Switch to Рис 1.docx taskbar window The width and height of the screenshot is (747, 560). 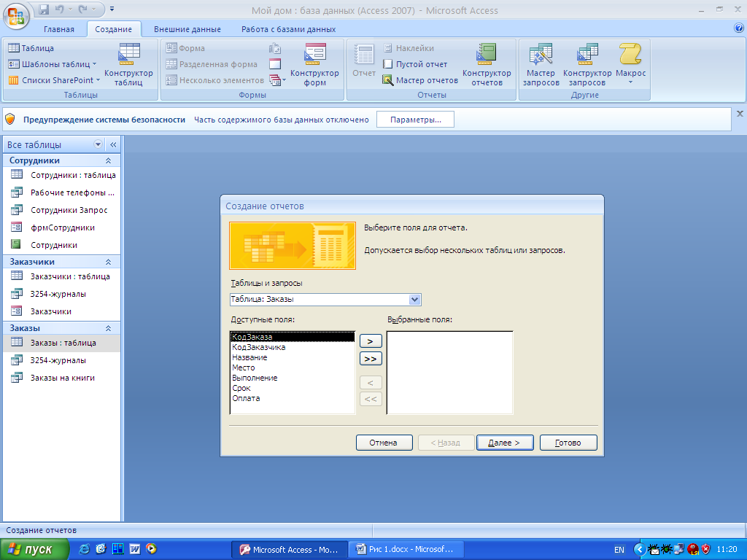(405, 550)
